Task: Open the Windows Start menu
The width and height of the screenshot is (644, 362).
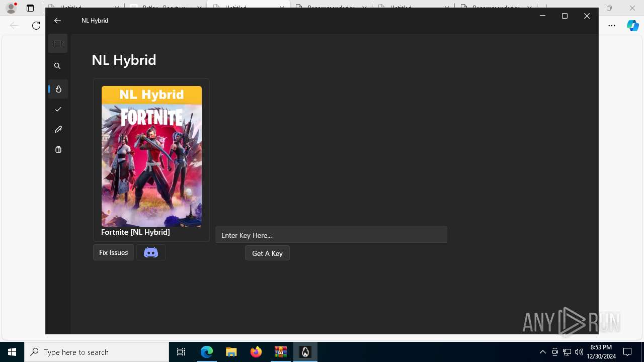Action: [x=12, y=352]
